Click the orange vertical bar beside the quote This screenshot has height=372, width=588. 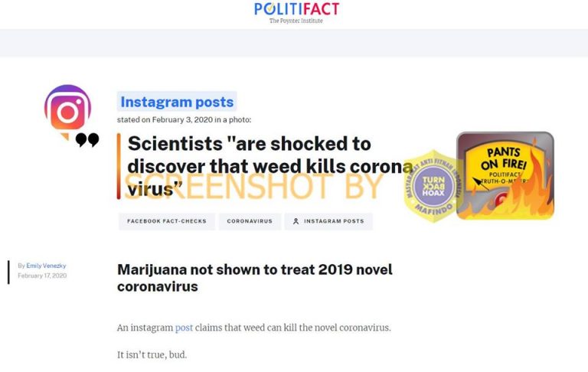[x=119, y=166]
